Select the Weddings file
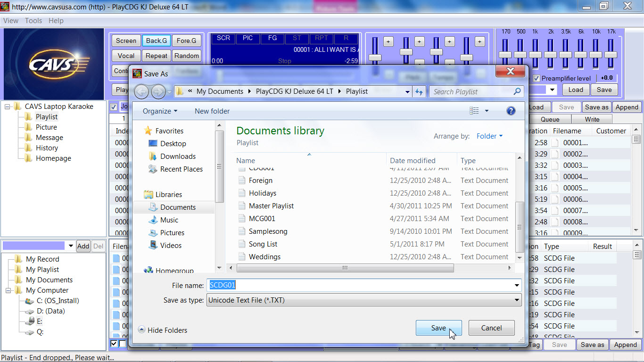 click(x=265, y=257)
